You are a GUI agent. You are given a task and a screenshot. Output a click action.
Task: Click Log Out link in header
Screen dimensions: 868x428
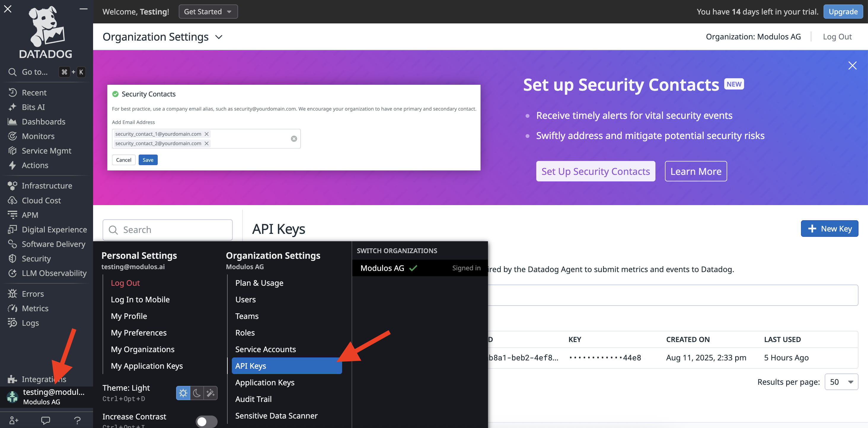click(837, 36)
